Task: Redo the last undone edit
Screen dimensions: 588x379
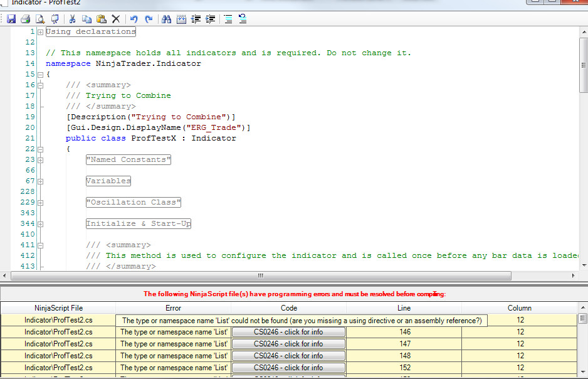Action: (149, 19)
